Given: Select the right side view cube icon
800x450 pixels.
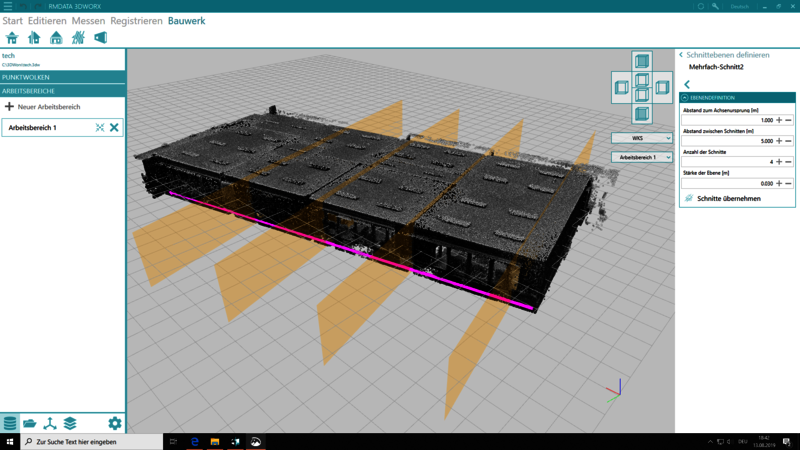Looking at the screenshot, I should point(662,88).
